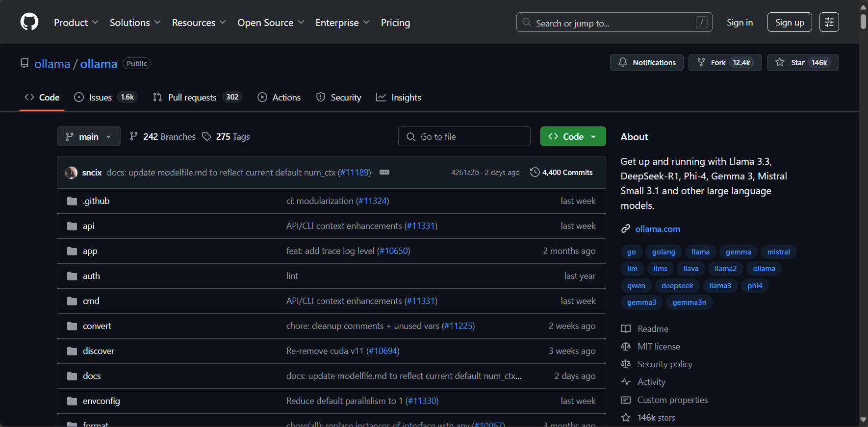The image size is (868, 427).
Task: Switch to the Actions tab
Action: [x=279, y=97]
